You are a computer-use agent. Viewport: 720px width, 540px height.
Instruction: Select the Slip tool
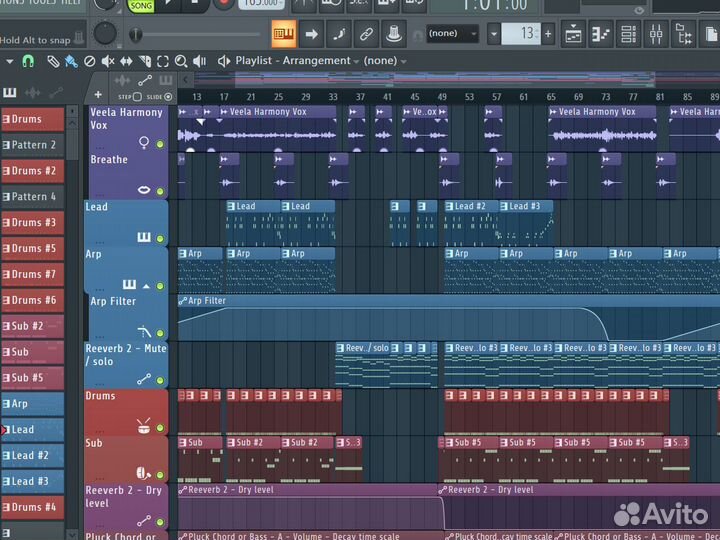(126, 61)
